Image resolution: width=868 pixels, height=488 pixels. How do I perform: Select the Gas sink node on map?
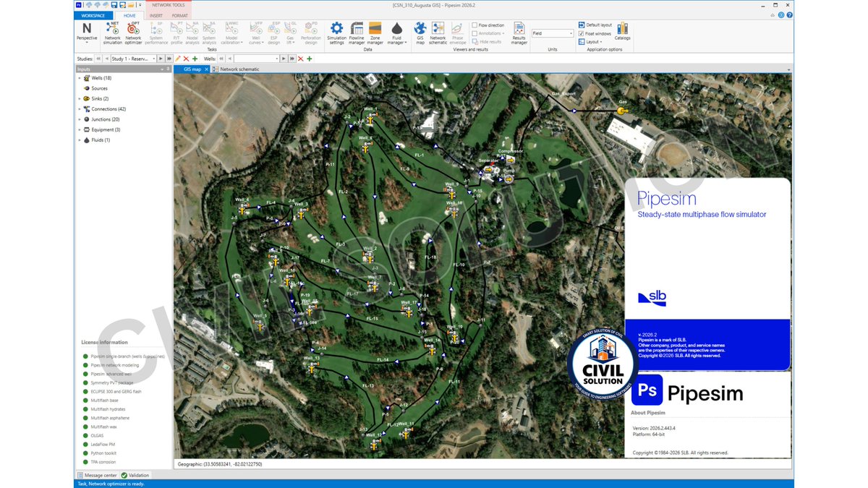(621, 111)
